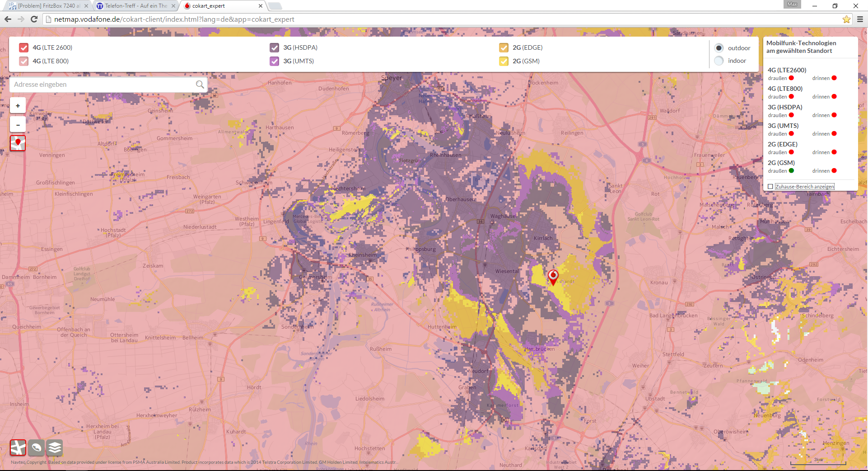Reload the page in browser
The height and width of the screenshot is (471, 868).
click(x=34, y=19)
